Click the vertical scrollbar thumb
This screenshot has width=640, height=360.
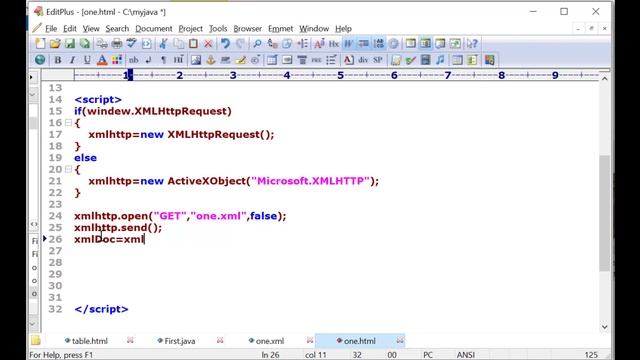[x=604, y=213]
